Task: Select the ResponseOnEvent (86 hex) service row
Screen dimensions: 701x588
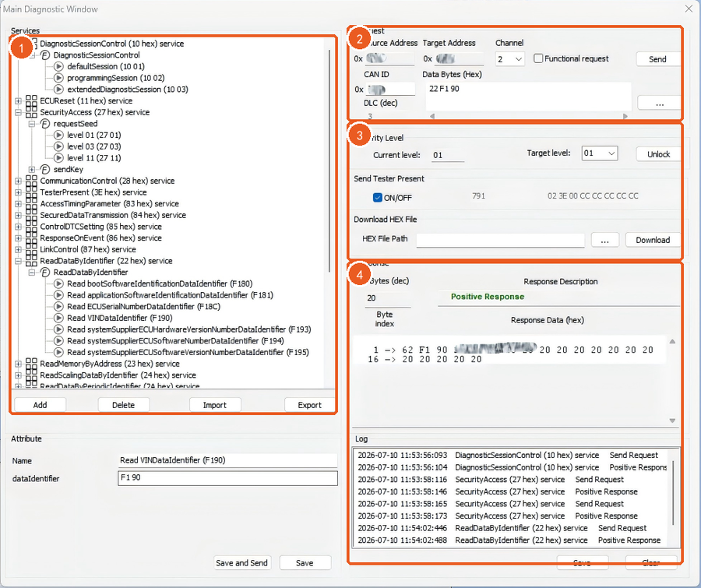Action: (100, 238)
